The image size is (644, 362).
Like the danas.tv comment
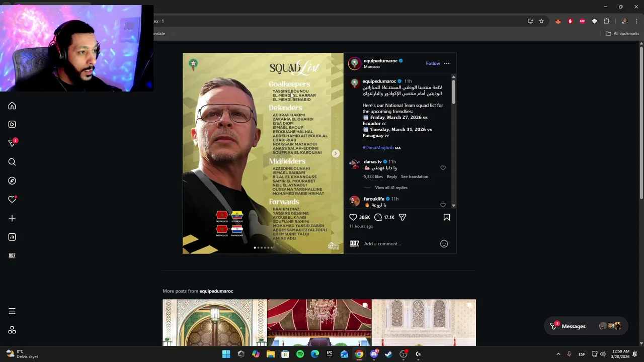(x=443, y=168)
